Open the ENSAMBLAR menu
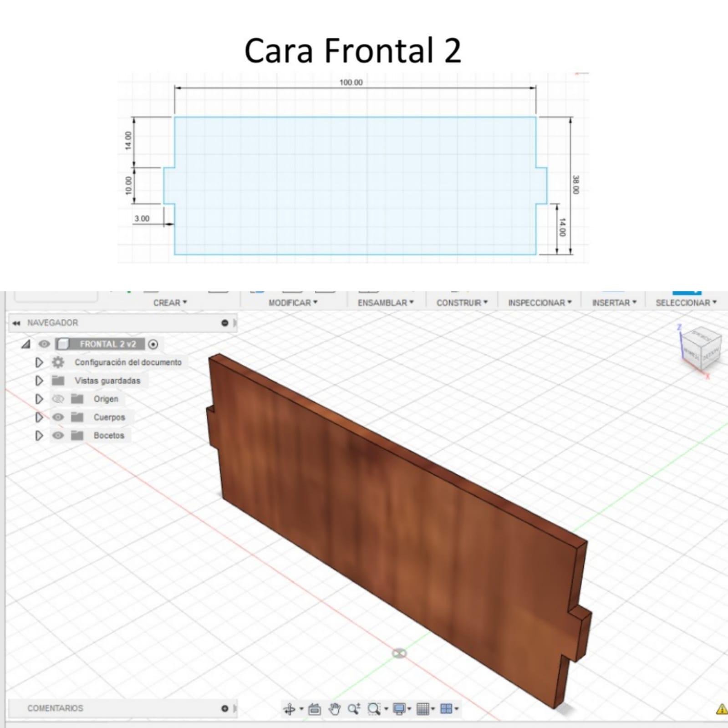Image resolution: width=728 pixels, height=728 pixels. 386,303
